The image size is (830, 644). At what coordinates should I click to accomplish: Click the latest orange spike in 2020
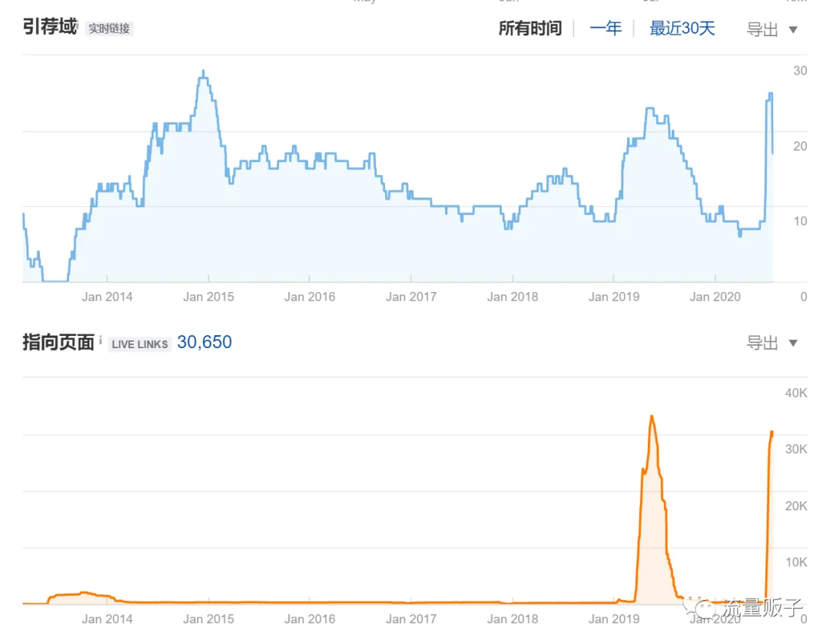point(772,434)
